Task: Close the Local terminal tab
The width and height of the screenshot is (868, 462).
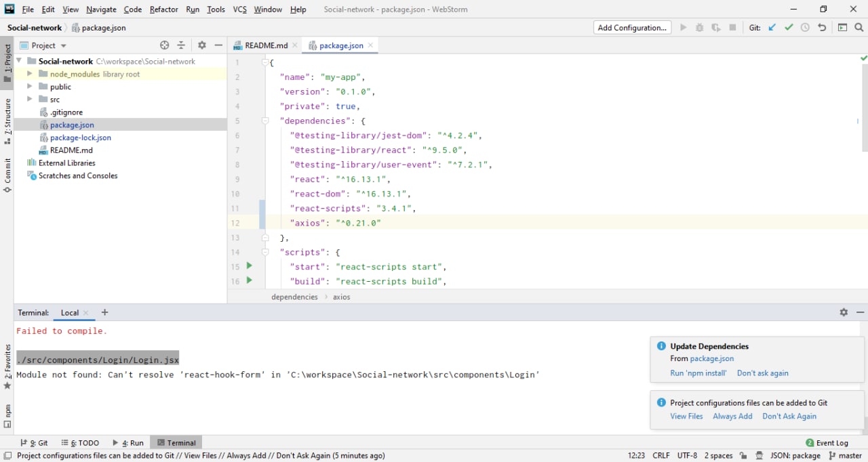Action: pos(86,313)
